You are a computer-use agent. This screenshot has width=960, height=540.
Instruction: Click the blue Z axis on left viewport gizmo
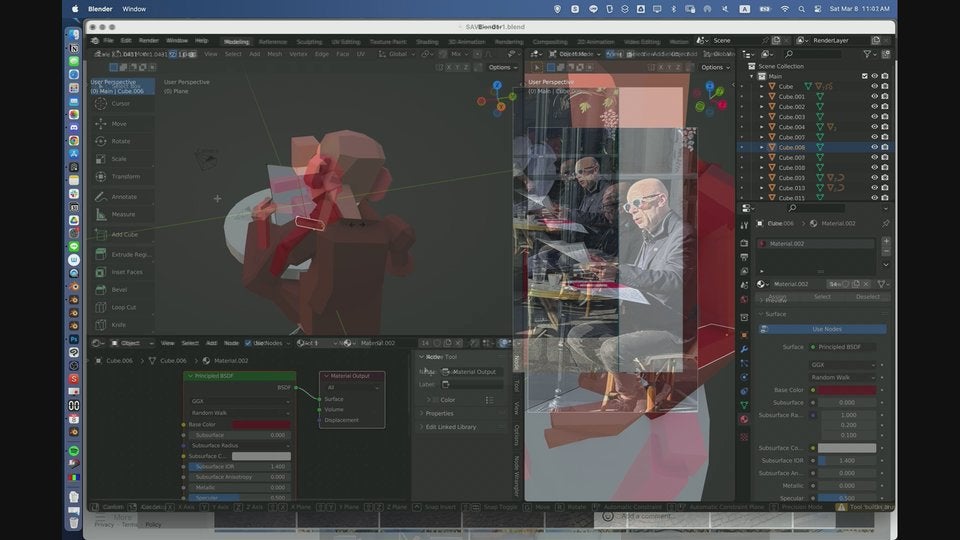pos(497,85)
